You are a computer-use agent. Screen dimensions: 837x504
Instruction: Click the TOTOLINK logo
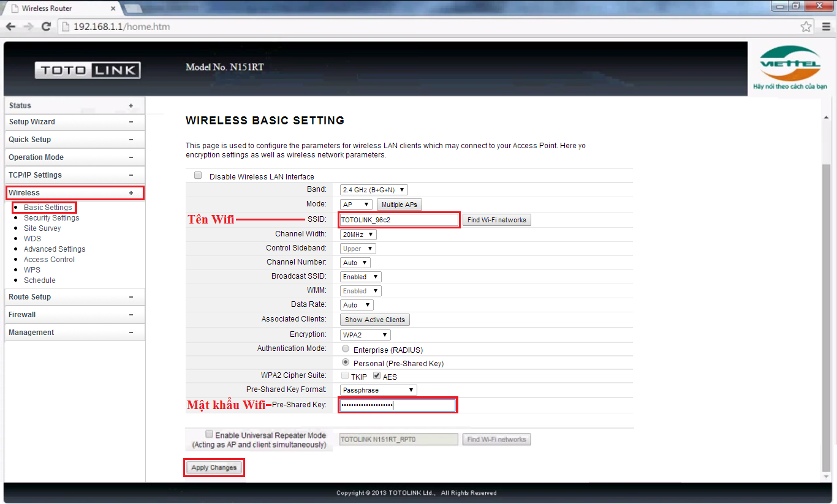[x=88, y=70]
